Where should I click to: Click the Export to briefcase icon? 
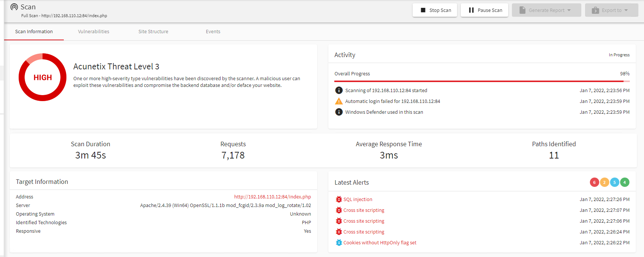pos(595,10)
